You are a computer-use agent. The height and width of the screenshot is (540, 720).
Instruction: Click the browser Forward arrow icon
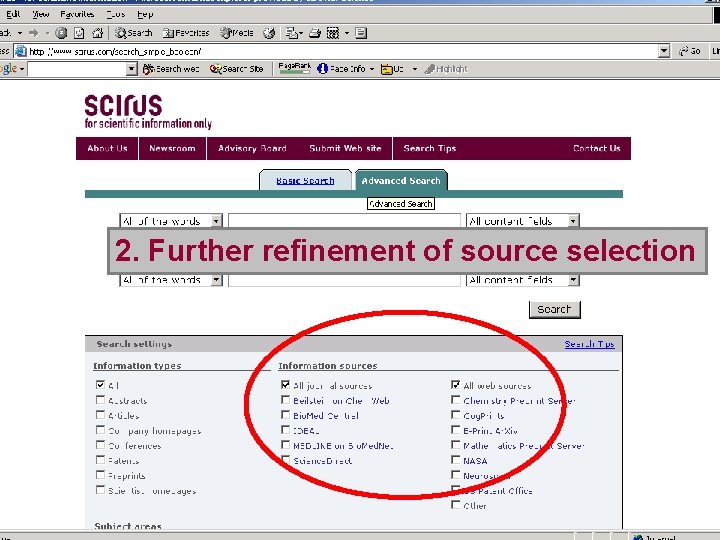tap(34, 33)
